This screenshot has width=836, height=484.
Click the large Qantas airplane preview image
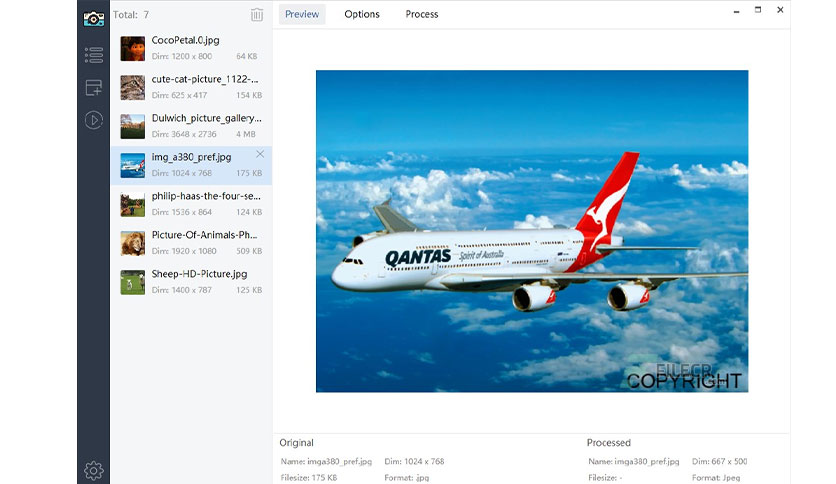(x=532, y=231)
